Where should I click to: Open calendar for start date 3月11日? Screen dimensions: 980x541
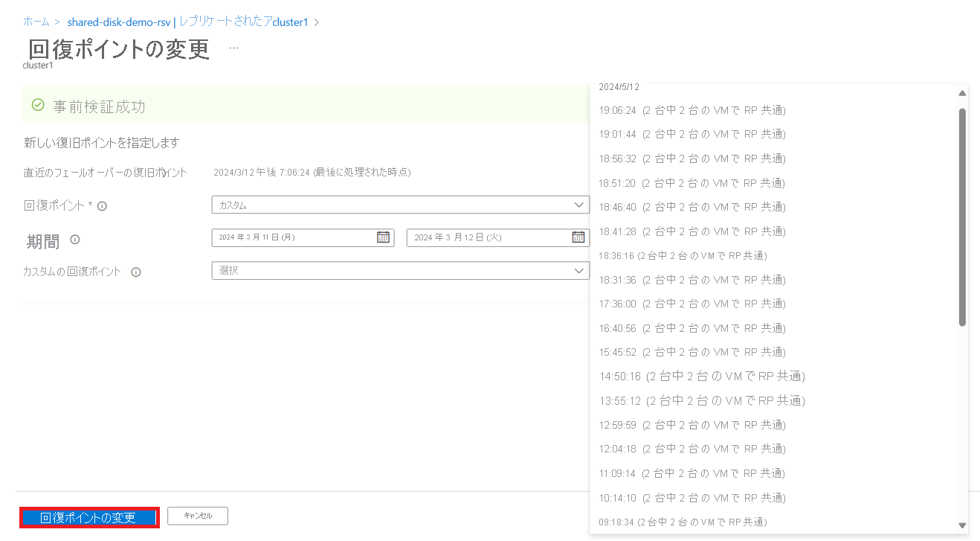pyautogui.click(x=383, y=237)
